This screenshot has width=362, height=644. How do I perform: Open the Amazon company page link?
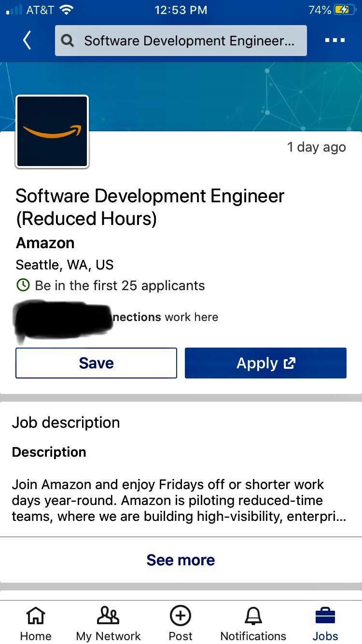point(45,243)
